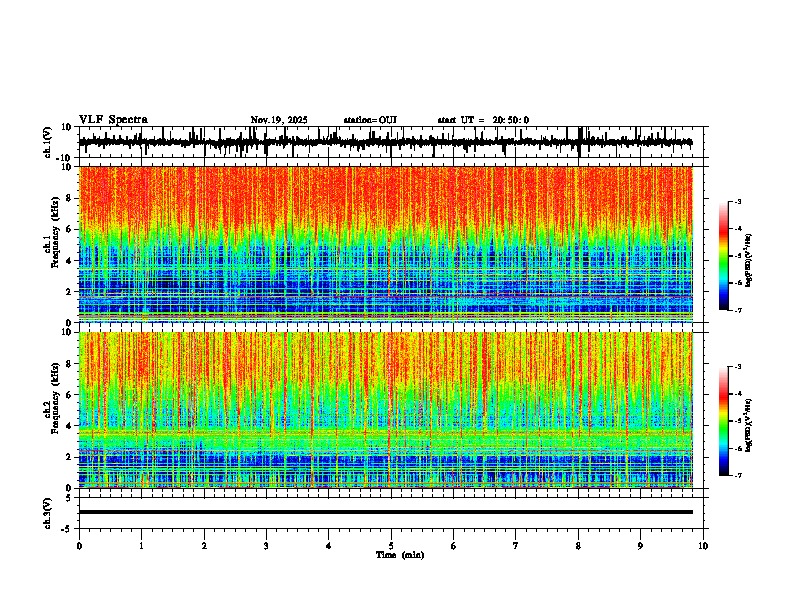The image size is (792, 612).
Task: Click the 'Time (min)' axis label
Action: click(x=400, y=555)
